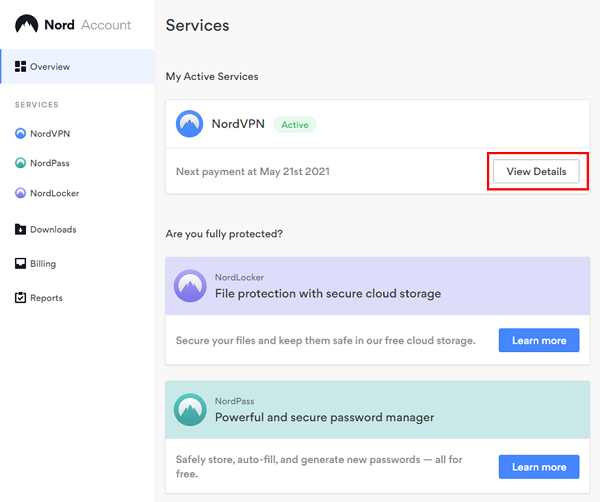Click the Reports clipboard icon
600x502 pixels.
coord(20,297)
